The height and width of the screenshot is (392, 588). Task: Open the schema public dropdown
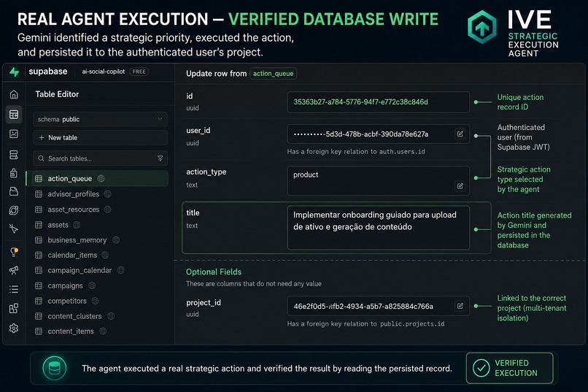[100, 119]
